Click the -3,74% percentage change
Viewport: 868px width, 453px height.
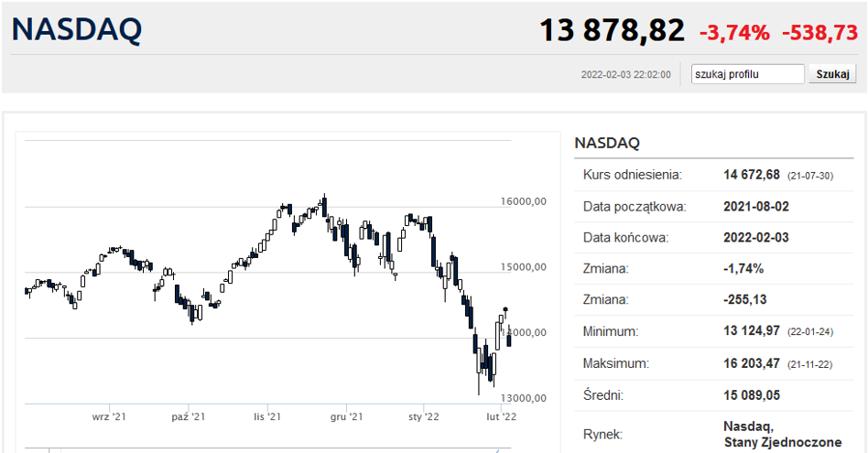click(734, 32)
